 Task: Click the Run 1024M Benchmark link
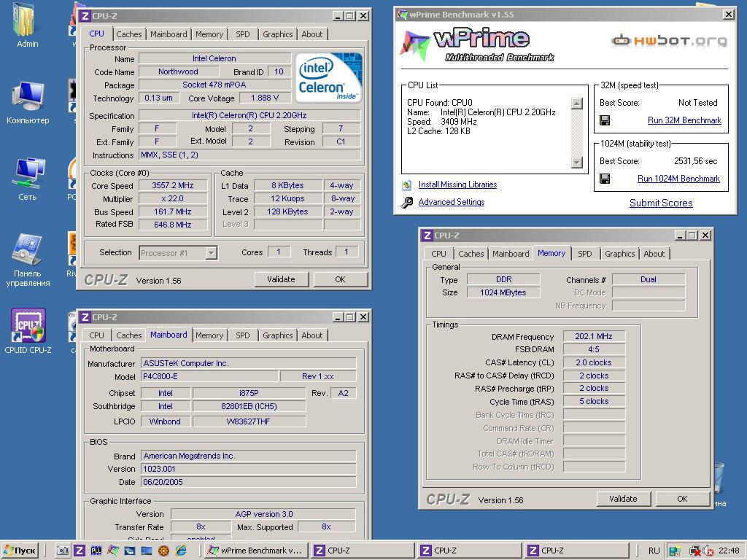678,179
